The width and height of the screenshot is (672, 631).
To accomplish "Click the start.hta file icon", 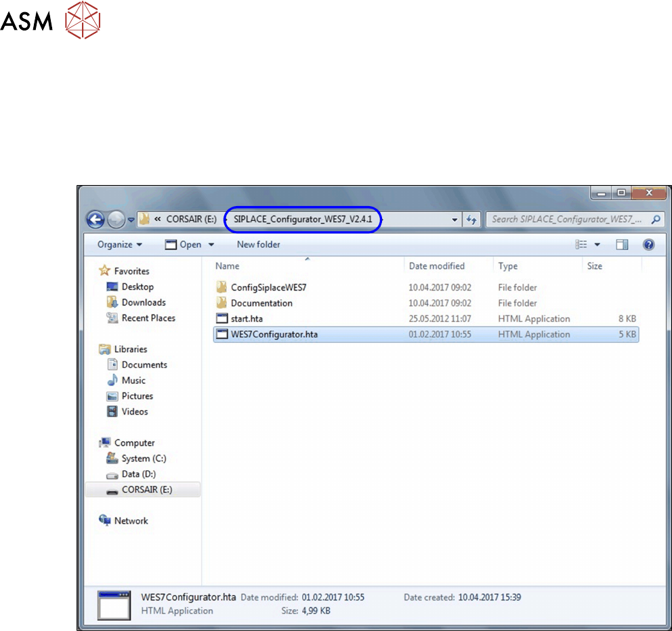I will click(x=222, y=319).
